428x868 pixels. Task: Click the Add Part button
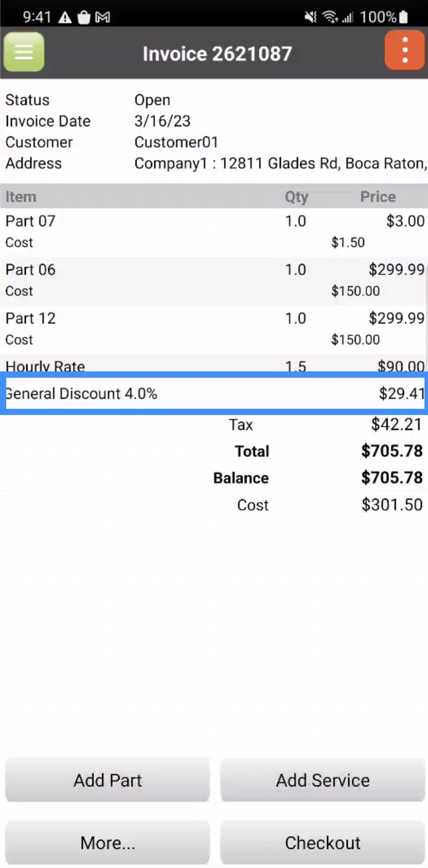coord(107,780)
